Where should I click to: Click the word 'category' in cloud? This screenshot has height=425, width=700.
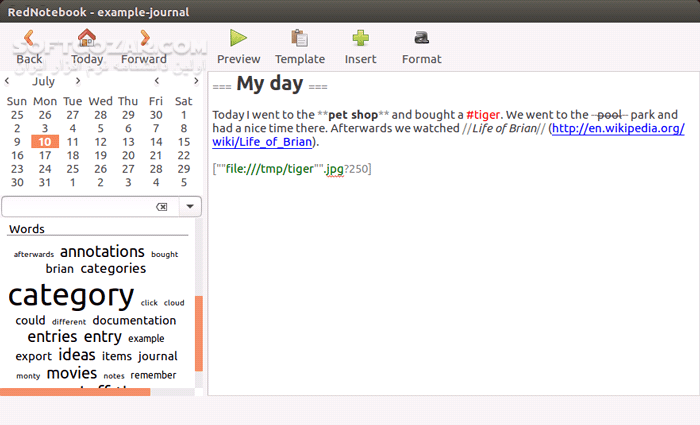pyautogui.click(x=71, y=295)
